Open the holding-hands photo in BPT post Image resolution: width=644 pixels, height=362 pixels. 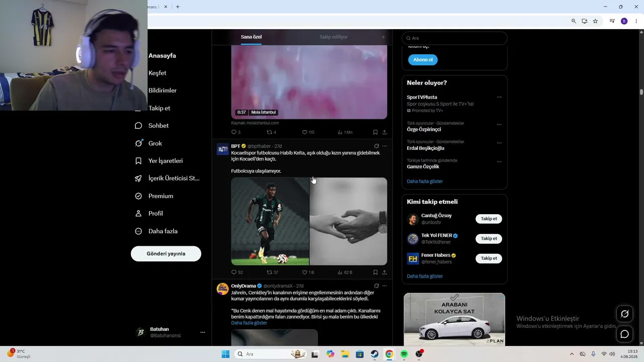(349, 221)
